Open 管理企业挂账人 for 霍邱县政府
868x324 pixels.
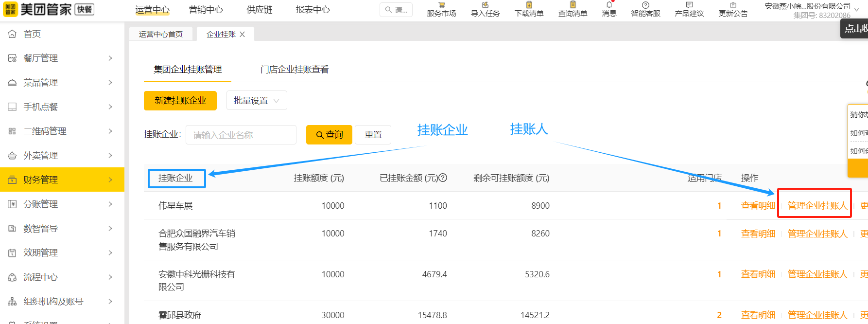817,315
